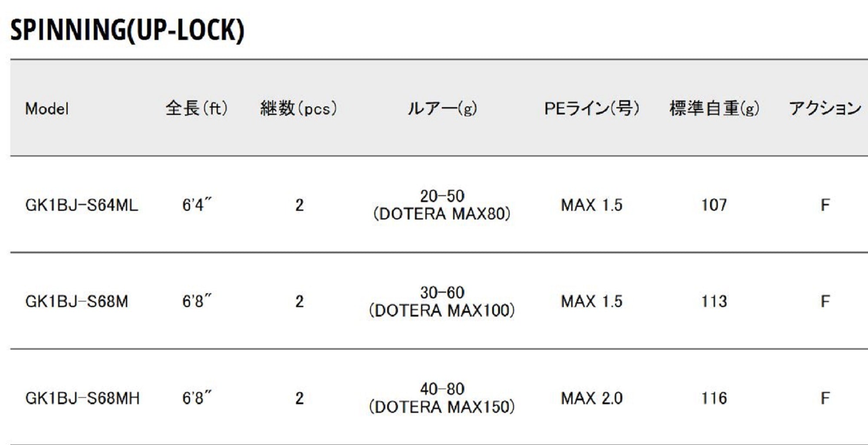Image resolution: width=868 pixels, height=445 pixels.
Task: Click the 116 weight value
Action: (714, 398)
